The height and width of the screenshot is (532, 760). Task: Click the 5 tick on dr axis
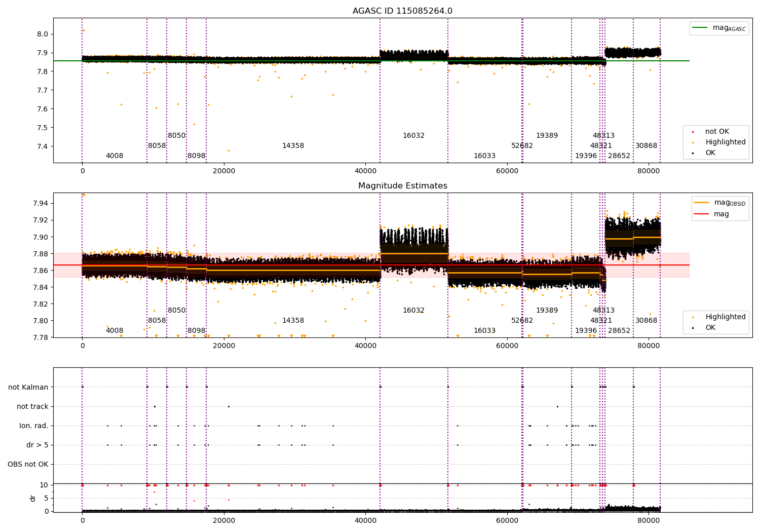tap(46, 499)
